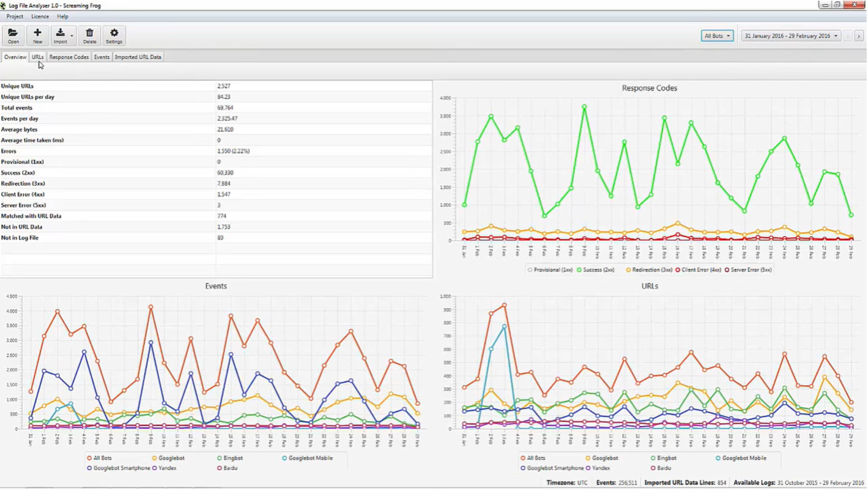Select the Matched with URL Data row
Image resolution: width=868 pixels, height=489 pixels.
coord(216,216)
